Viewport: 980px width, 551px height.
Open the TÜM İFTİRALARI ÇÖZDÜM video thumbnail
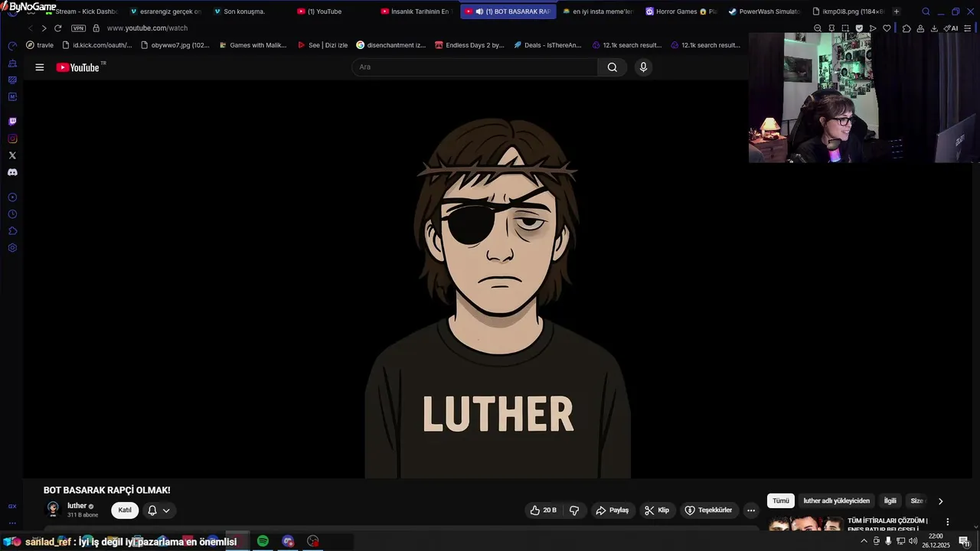[805, 524]
